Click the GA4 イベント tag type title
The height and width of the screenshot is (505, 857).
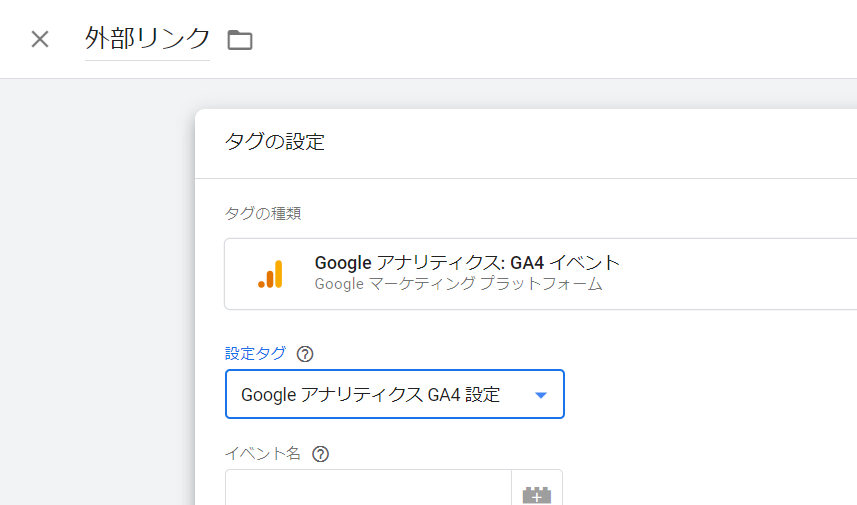click(x=467, y=263)
